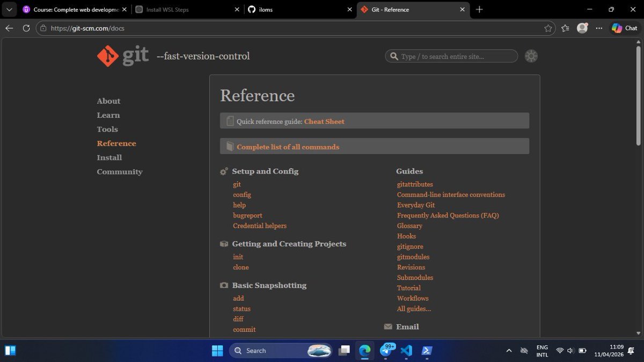This screenshot has height=362, width=644.
Task: Open the browser profile avatar
Action: pos(582,28)
